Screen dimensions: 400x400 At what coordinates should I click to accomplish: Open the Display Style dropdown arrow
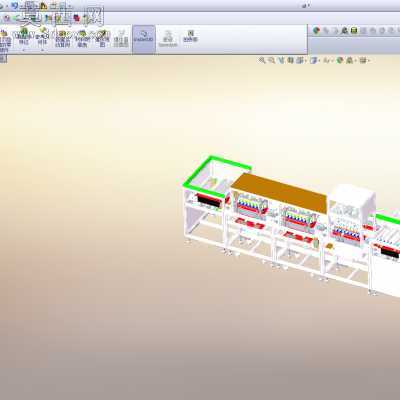(319, 60)
